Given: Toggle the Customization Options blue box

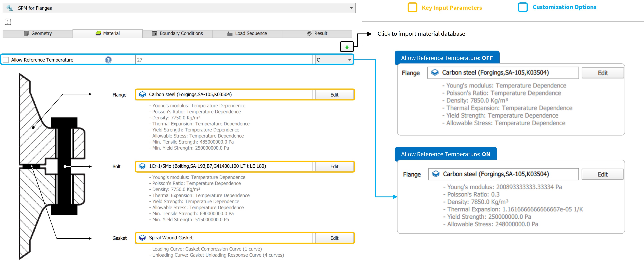Looking at the screenshot, I should pos(523,7).
